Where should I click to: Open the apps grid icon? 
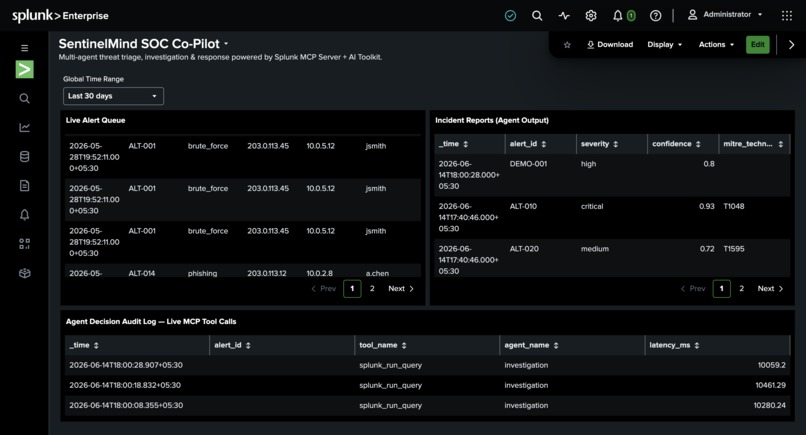tap(786, 16)
